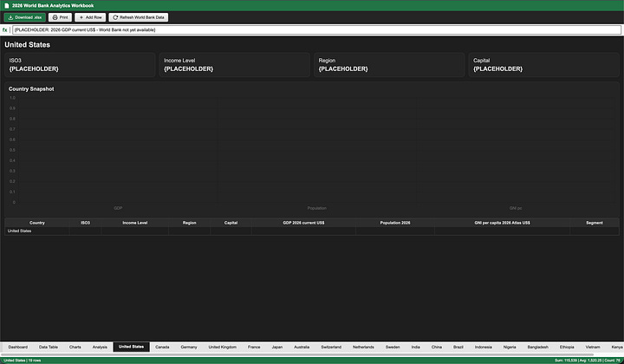Image resolution: width=624 pixels, height=364 pixels.
Task: Click the Country column header
Action: coord(37,223)
